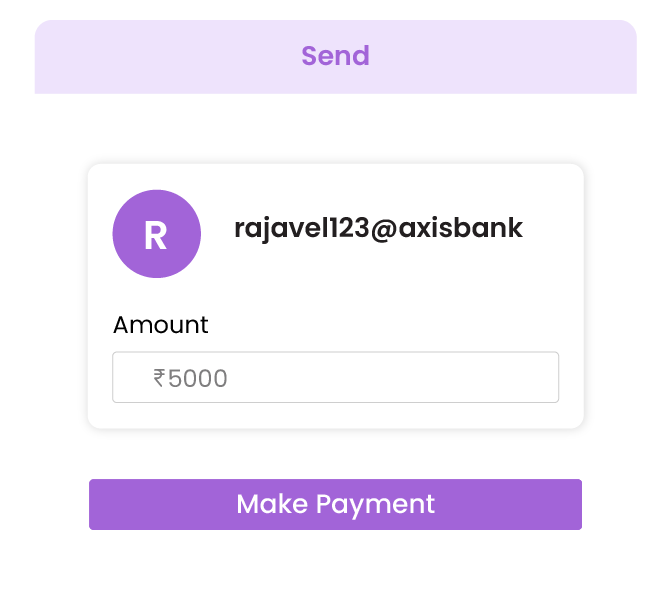Select the recipient initial letter R
Image resolution: width=671 pixels, height=597 pixels.
tap(155, 235)
